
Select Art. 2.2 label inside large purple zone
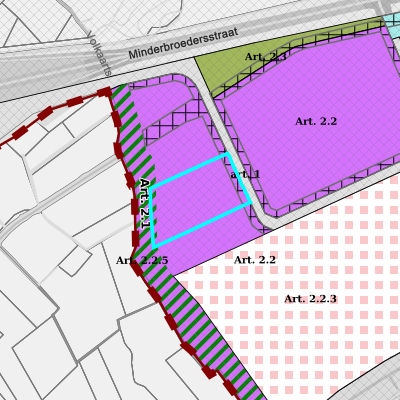pyautogui.click(x=316, y=121)
